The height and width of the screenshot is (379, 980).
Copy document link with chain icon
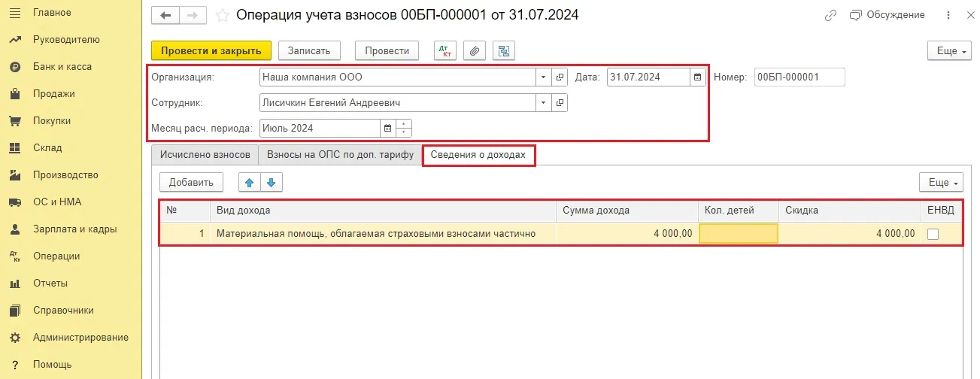[830, 15]
